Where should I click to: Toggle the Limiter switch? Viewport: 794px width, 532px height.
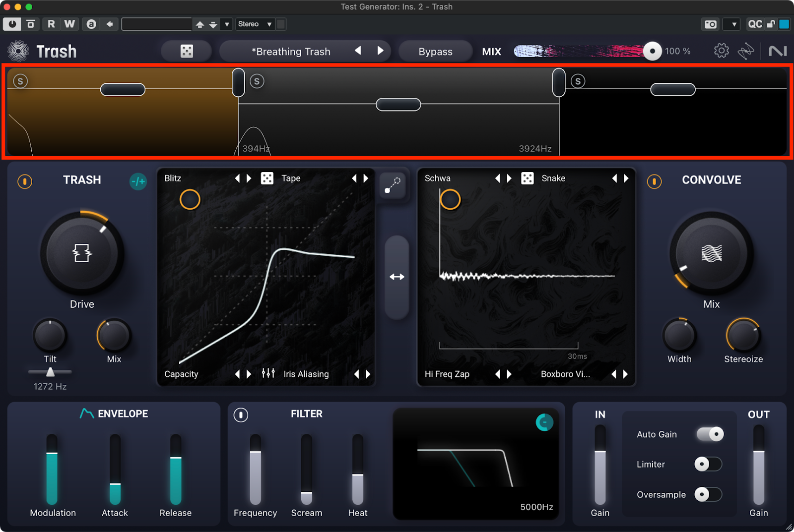point(708,464)
